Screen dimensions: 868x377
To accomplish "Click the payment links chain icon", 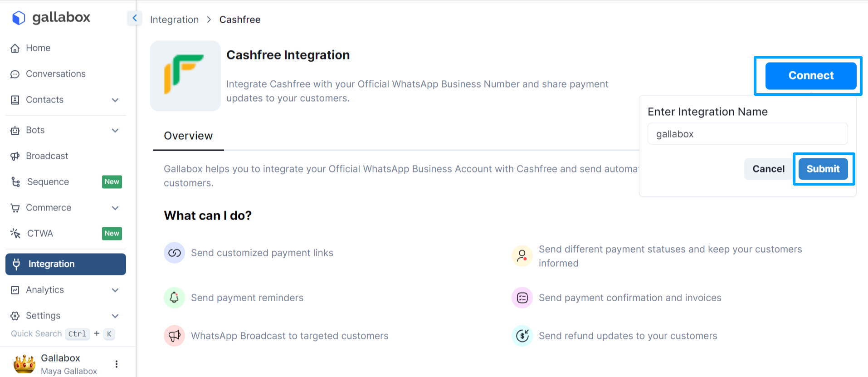I will [x=174, y=253].
